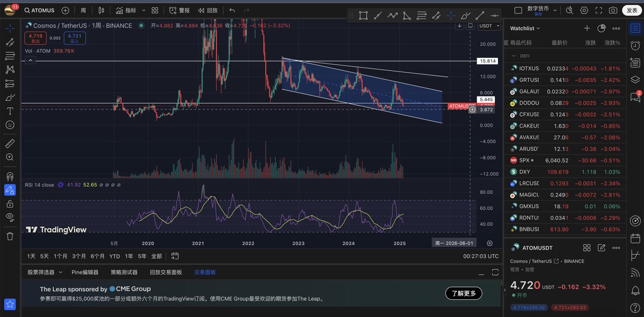Select the SPX row in watchlist
This screenshot has width=644, height=317.
[x=565, y=160]
